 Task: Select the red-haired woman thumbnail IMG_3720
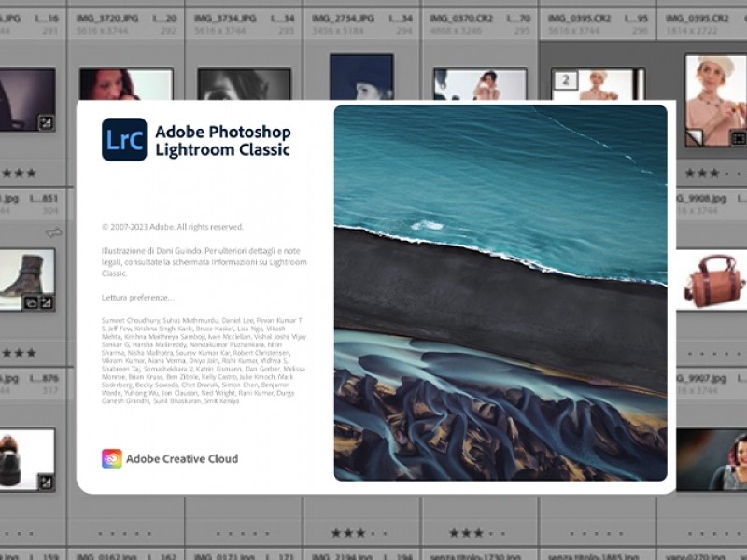(x=126, y=84)
